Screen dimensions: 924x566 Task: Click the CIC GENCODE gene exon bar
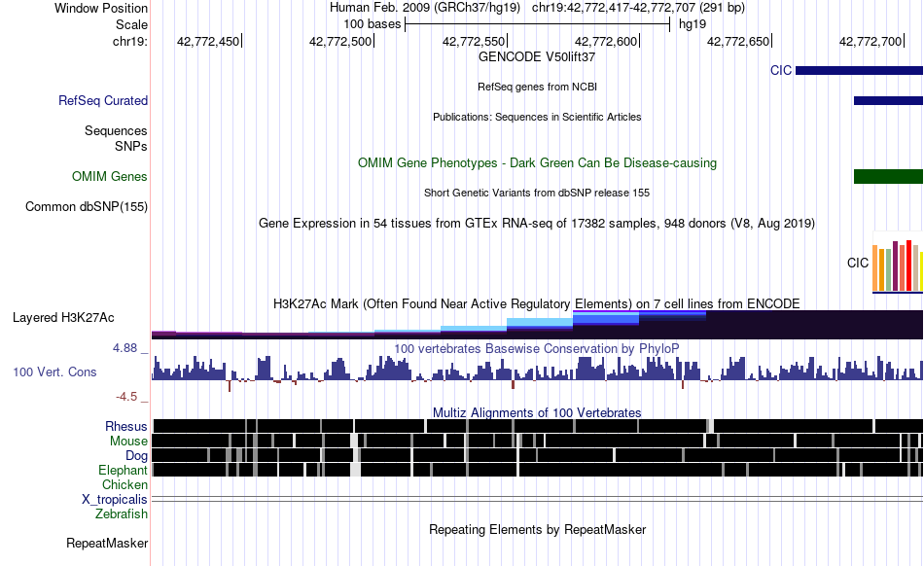[x=859, y=71]
